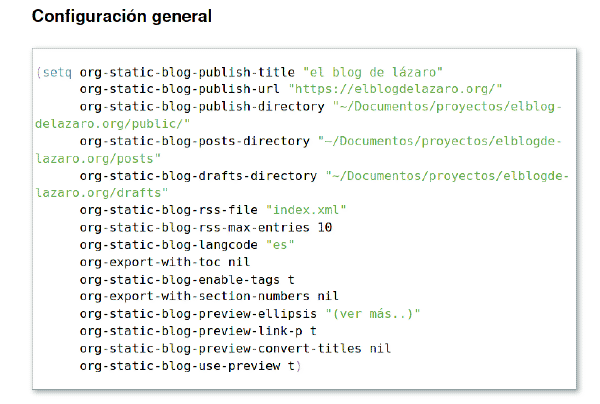Screen dimensions: 600x404
Task: Click nil value after preview-convert-titles
Action: click(380, 349)
